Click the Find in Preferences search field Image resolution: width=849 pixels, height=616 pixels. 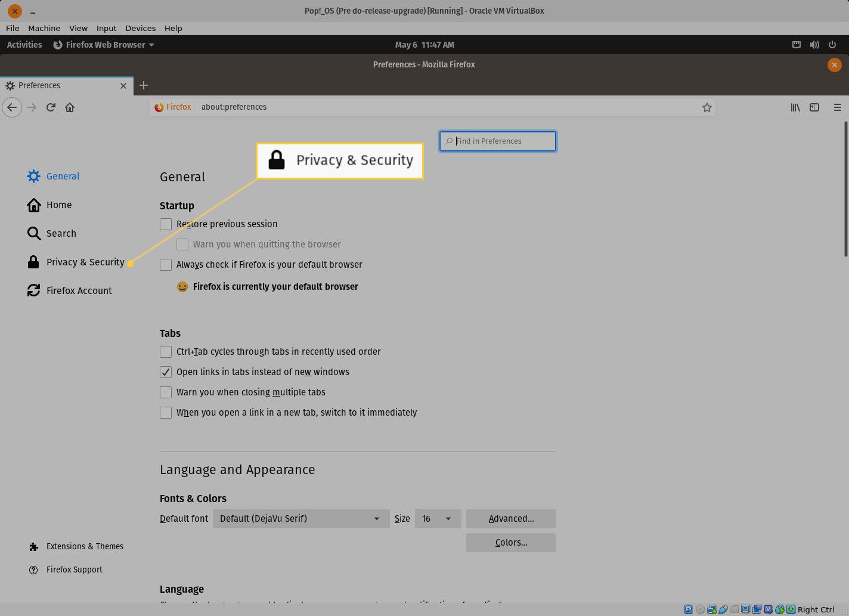point(498,141)
